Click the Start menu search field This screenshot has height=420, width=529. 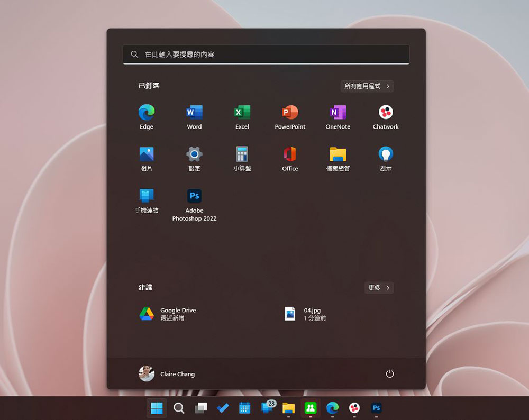coord(266,54)
